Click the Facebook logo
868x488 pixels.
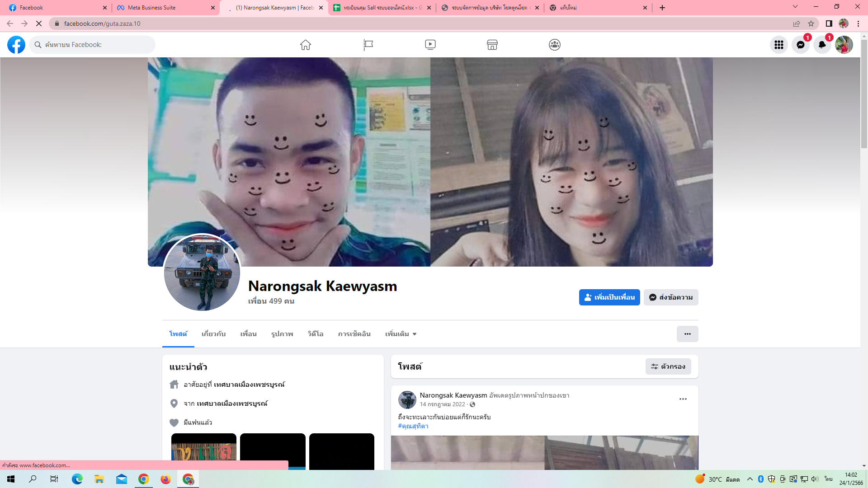(x=16, y=45)
